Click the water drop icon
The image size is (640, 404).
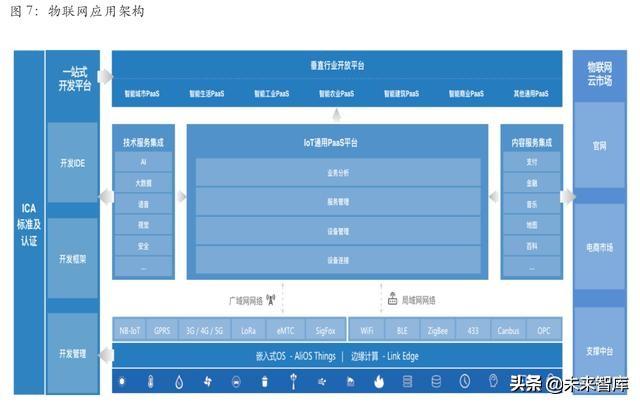(178, 381)
